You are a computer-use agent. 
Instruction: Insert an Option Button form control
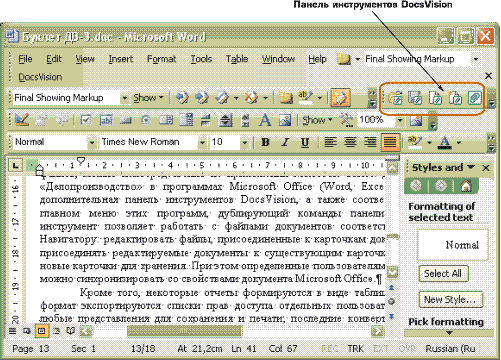146,120
